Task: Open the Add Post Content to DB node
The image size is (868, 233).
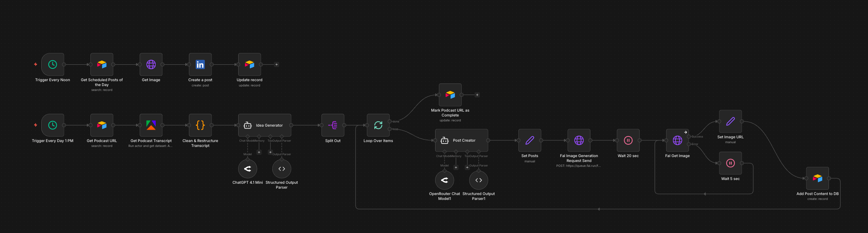Action: (817, 178)
